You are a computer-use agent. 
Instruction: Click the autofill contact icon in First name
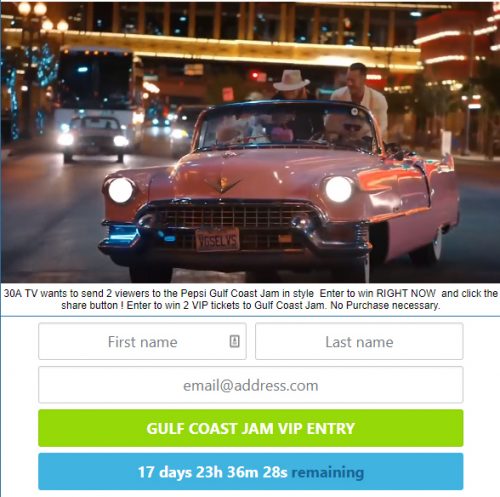[x=235, y=341]
